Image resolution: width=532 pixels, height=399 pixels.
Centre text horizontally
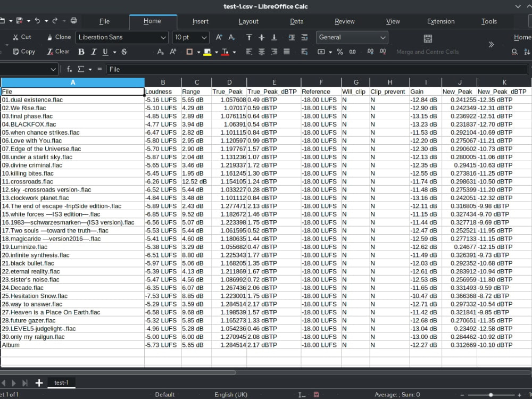(262, 52)
